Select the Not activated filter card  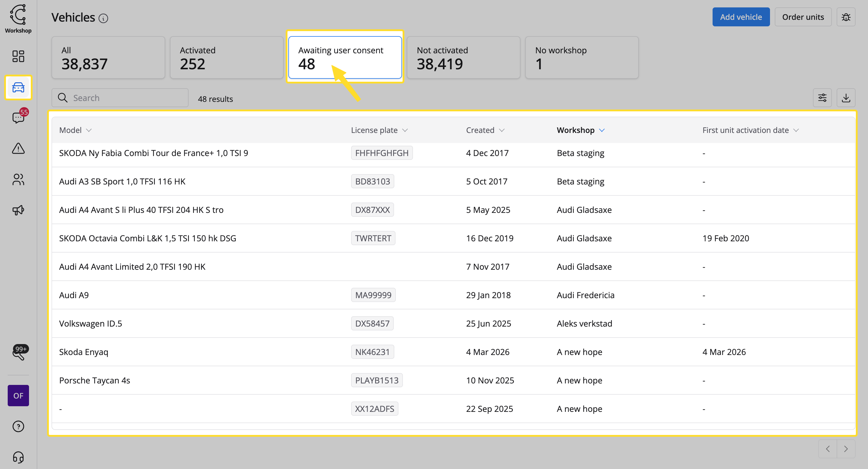(463, 58)
